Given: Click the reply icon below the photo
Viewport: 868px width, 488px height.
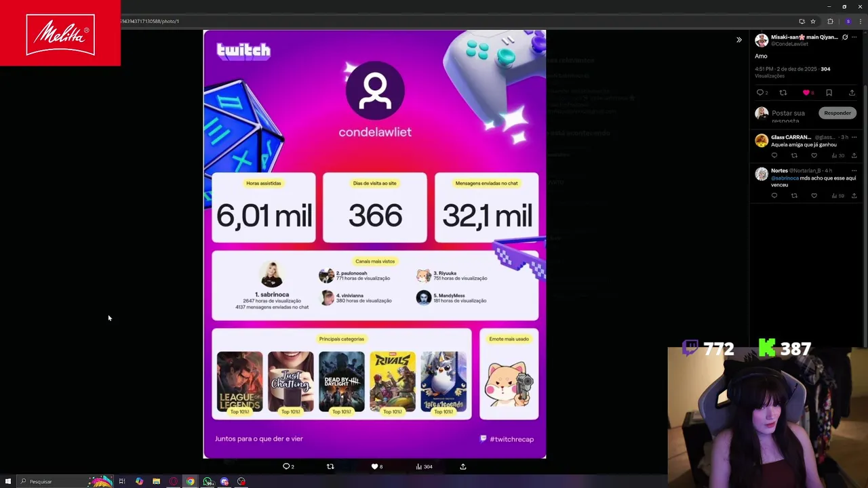Looking at the screenshot, I should click(x=288, y=466).
